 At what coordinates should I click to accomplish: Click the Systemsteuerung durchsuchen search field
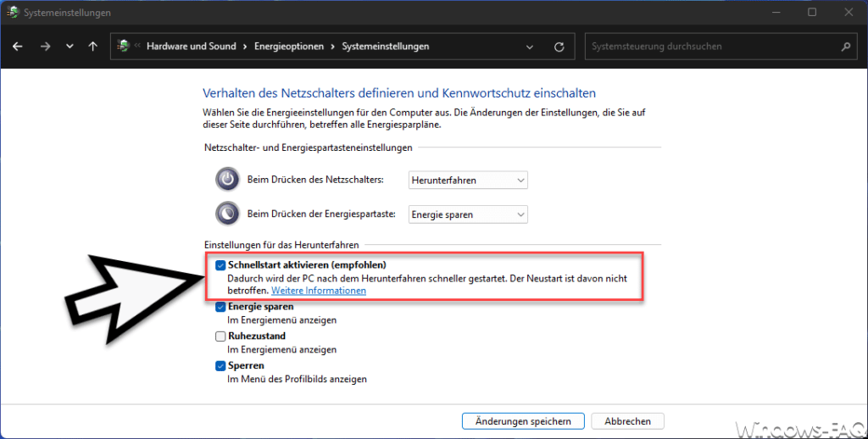pyautogui.click(x=721, y=47)
